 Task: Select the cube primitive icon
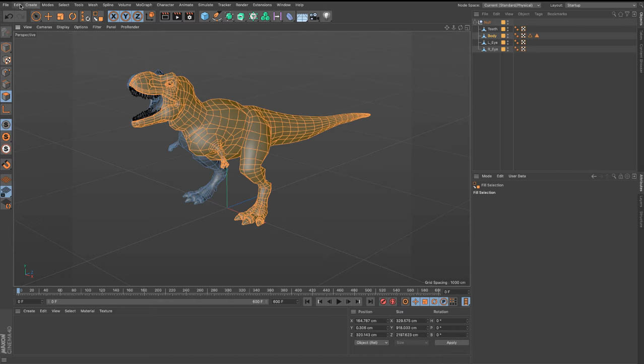tap(205, 16)
